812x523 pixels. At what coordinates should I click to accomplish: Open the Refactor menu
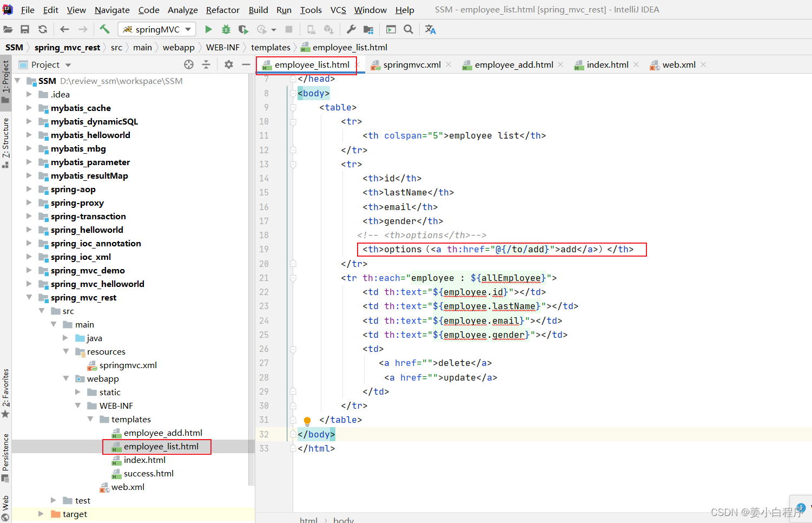click(222, 10)
